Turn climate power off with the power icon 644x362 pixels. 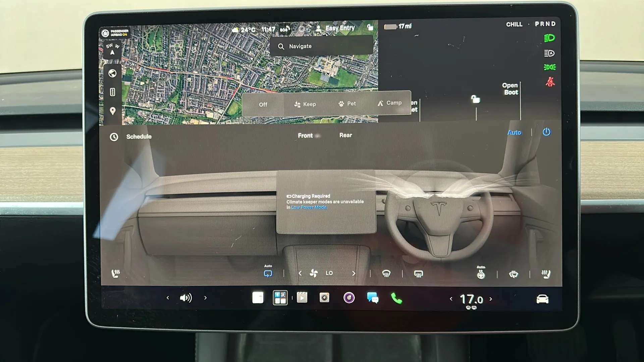tap(546, 132)
